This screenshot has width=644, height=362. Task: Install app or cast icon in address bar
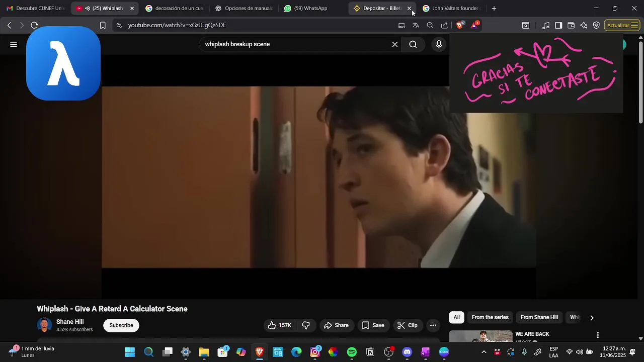tap(401, 25)
